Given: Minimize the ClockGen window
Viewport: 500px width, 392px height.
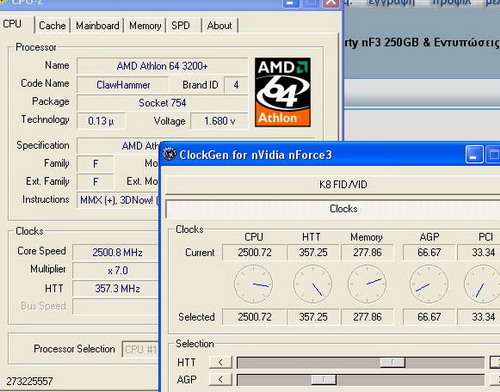Looking at the screenshot, I should (x=474, y=154).
